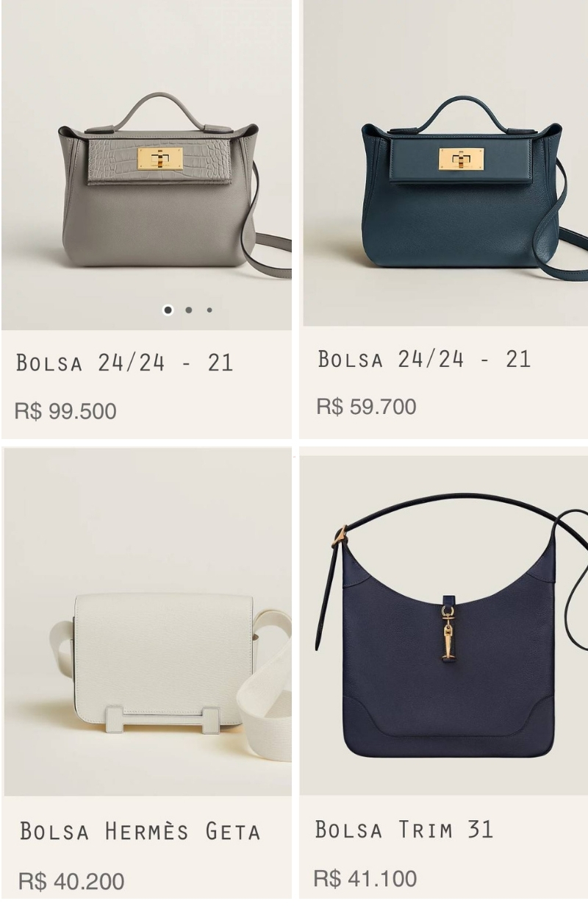588x912 pixels.
Task: Select the R$ 41.100 price label
Action: pos(365,878)
